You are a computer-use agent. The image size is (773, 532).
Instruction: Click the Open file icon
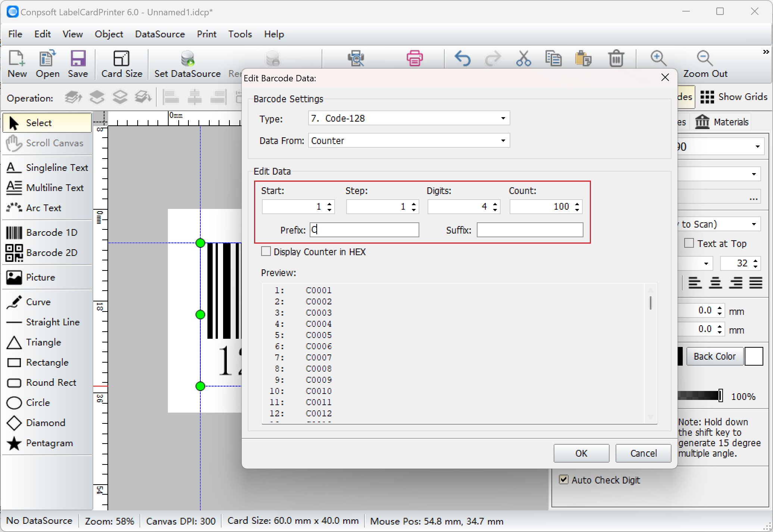pos(47,63)
